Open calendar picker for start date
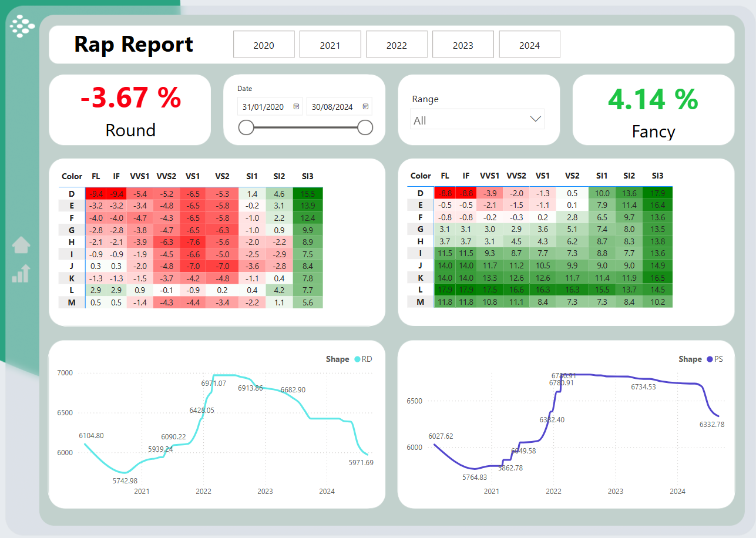This screenshot has height=538, width=756. tap(296, 107)
